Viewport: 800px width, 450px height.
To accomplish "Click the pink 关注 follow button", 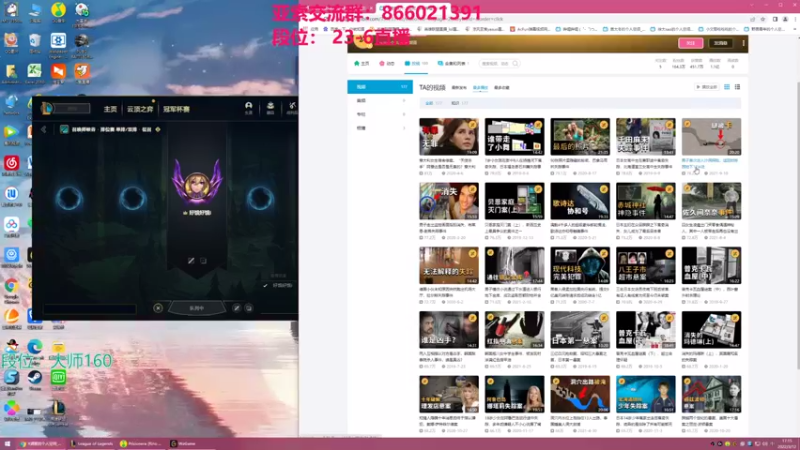I will (x=690, y=43).
